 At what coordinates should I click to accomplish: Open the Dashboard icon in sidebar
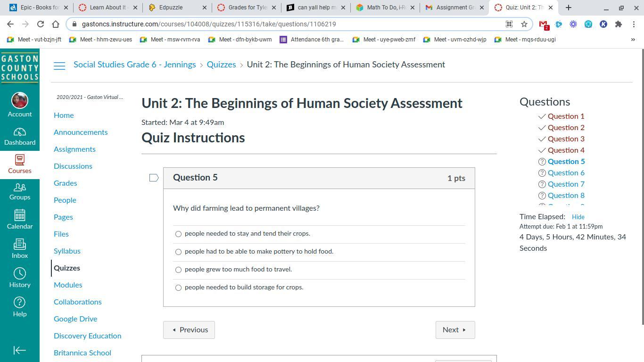[20, 132]
